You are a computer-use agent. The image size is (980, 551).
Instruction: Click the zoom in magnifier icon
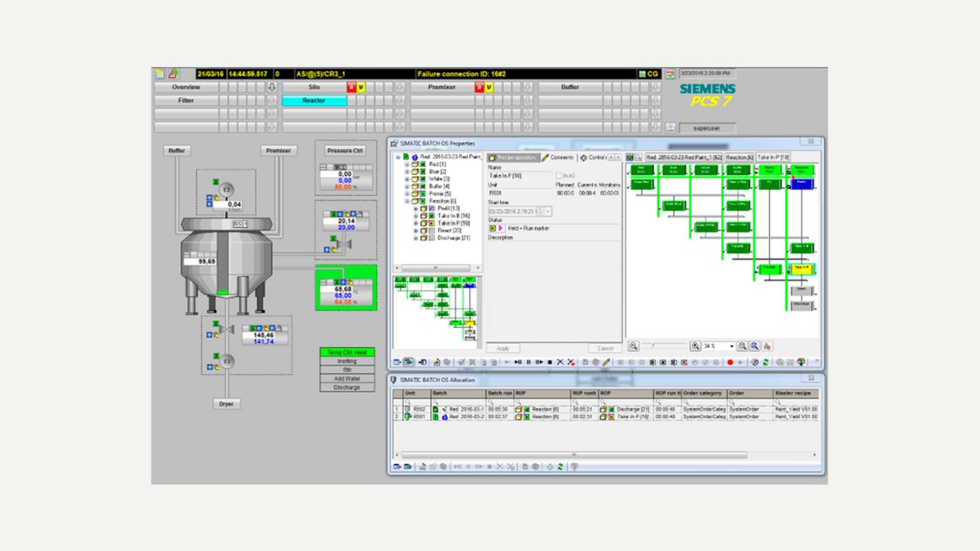(695, 346)
